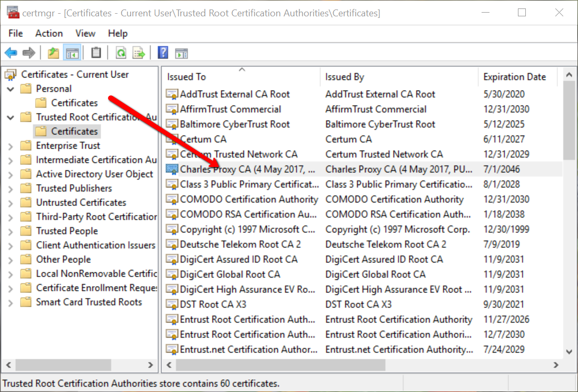Open the File menu
Viewport: 578px width, 392px height.
(15, 33)
